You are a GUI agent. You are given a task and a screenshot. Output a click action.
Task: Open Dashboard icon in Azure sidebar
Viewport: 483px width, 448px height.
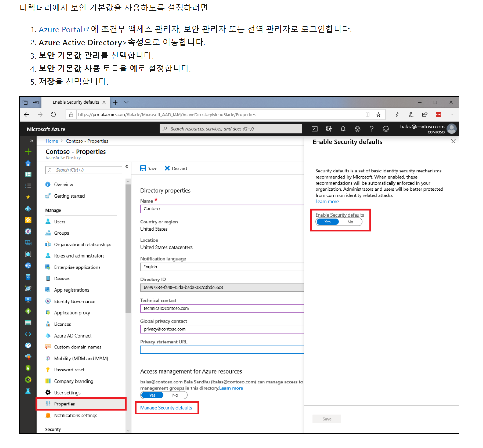[28, 174]
